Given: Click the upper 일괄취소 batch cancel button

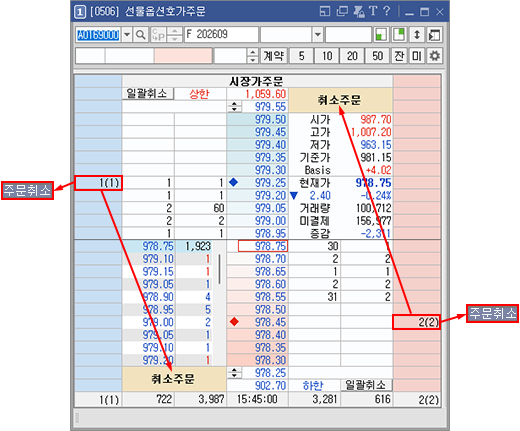Looking at the screenshot, I should 148,94.
